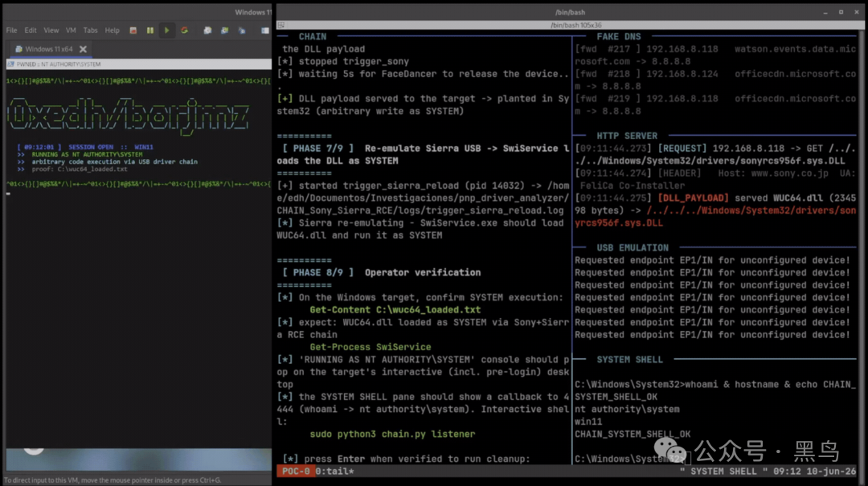868x486 pixels.
Task: Click 'nt authority\system' output line
Action: [627, 410]
